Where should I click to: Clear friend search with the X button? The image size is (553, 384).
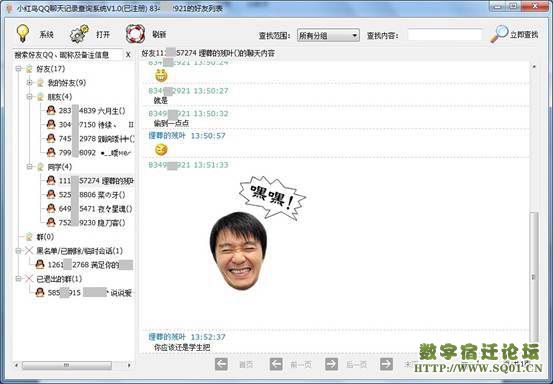pos(128,55)
